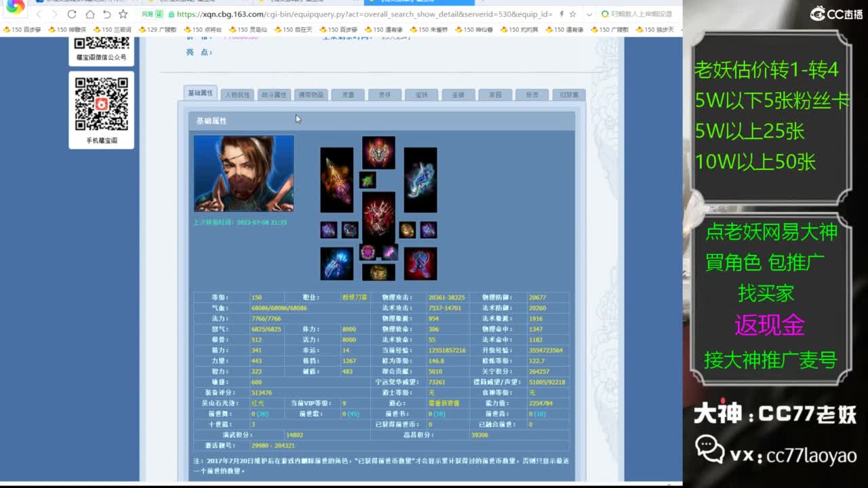Open the helmet equipment icon at top center
Screen dimensions: 868x488
click(378, 152)
